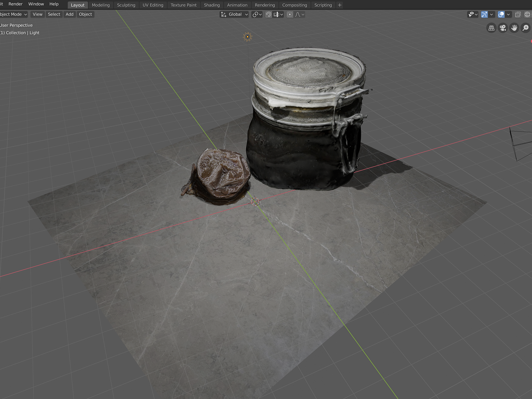Screen dimensions: 532x399
Task: Switch to the Layout workspace tab
Action: click(78, 5)
